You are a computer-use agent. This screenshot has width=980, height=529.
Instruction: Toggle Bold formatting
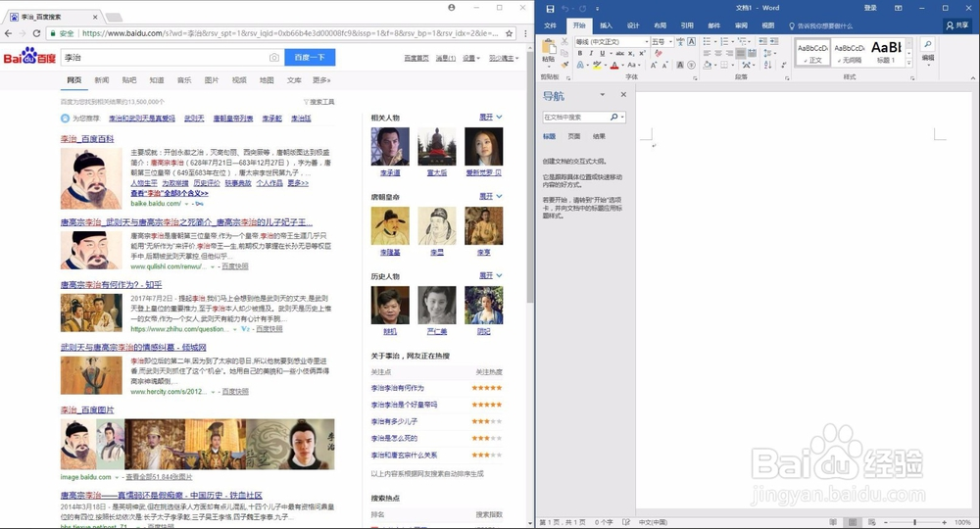(x=580, y=53)
